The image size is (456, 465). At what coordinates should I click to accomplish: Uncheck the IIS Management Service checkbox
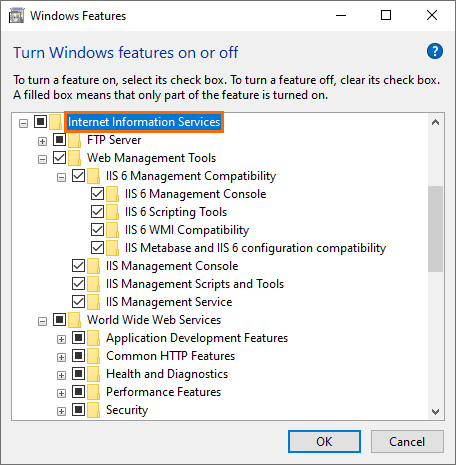tap(78, 302)
